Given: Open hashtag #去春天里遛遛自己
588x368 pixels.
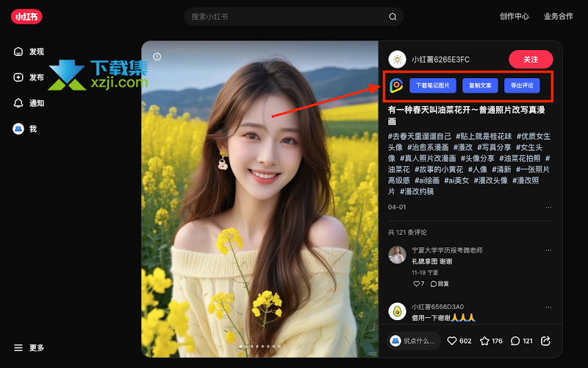Looking at the screenshot, I should [x=419, y=136].
